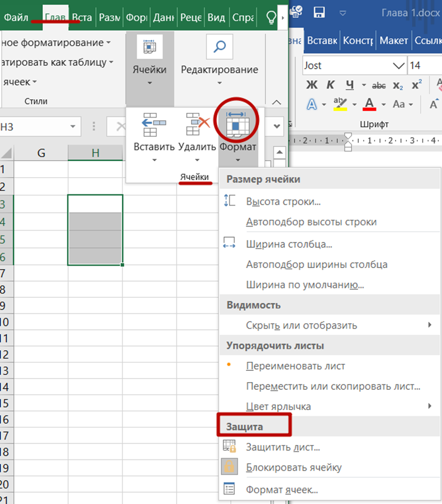Click the Удалить cells icon
The image size is (442, 504).
coord(197,124)
